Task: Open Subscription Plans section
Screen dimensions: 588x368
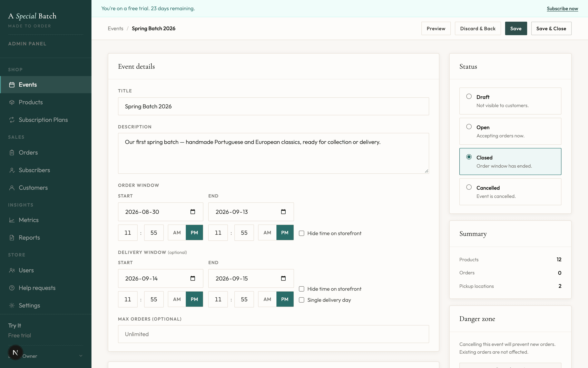Action: point(46,120)
